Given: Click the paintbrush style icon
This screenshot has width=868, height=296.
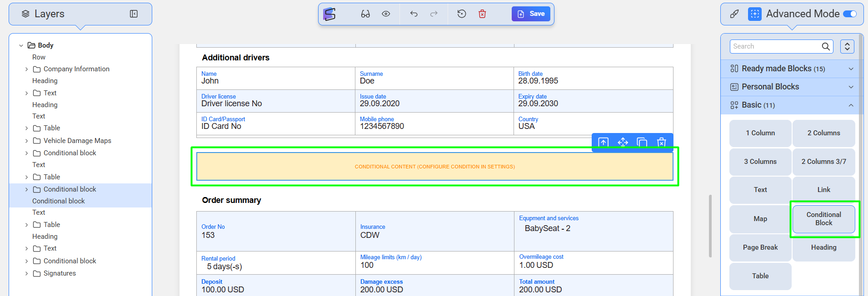Looking at the screenshot, I should coord(734,14).
